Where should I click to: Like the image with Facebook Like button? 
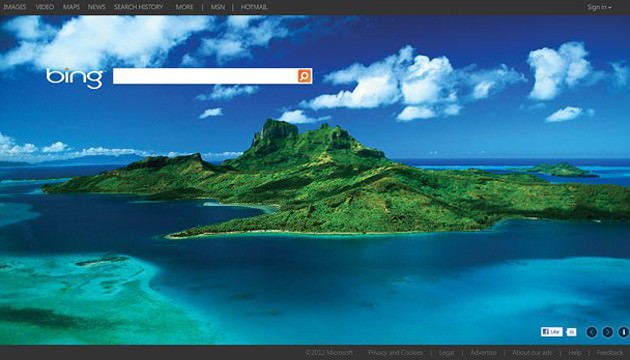click(551, 332)
